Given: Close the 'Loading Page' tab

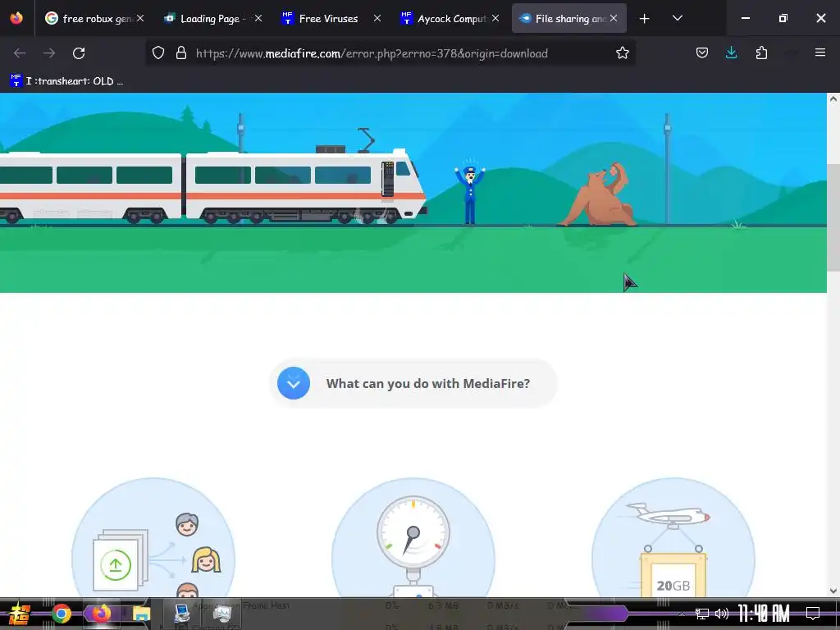Looking at the screenshot, I should pos(258,18).
